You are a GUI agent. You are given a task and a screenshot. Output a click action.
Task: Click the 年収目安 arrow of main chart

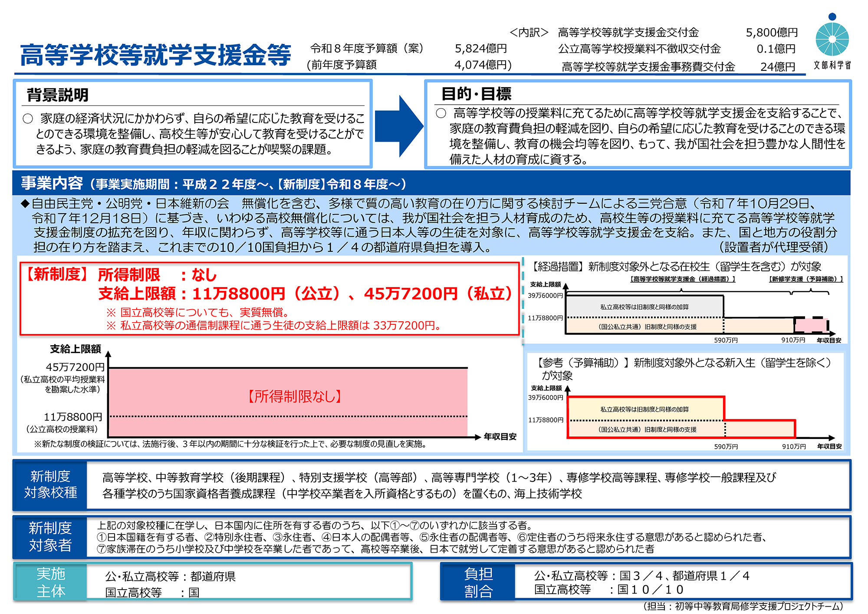[x=477, y=437]
